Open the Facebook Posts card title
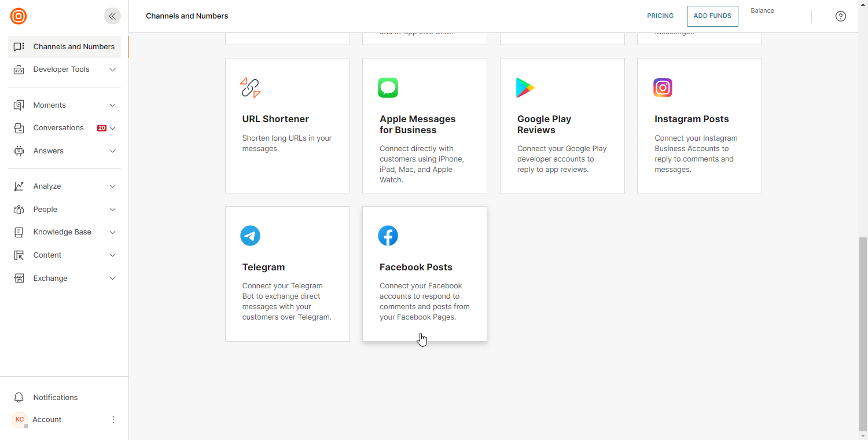The height and width of the screenshot is (440, 868). 416,267
